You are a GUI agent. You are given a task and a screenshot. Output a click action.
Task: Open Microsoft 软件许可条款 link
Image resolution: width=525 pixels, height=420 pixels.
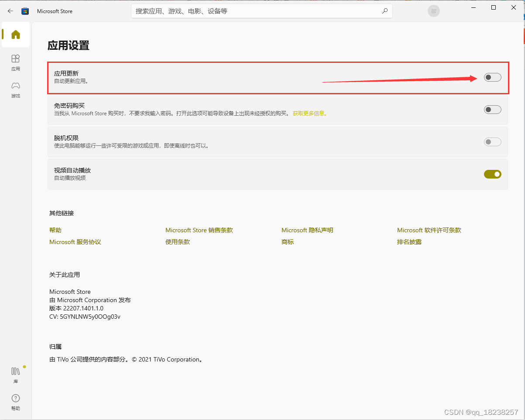pyautogui.click(x=429, y=230)
